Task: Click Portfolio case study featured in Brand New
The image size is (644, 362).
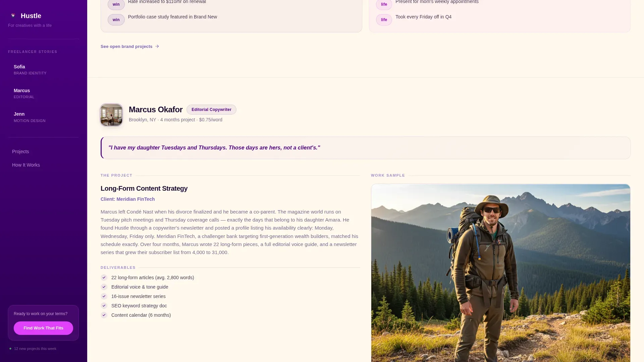Action: click(x=172, y=17)
